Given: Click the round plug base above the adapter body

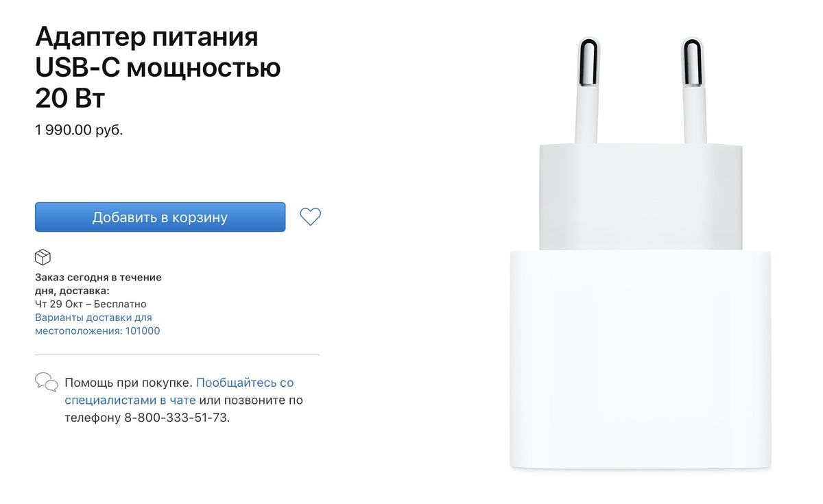Looking at the screenshot, I should [x=641, y=197].
